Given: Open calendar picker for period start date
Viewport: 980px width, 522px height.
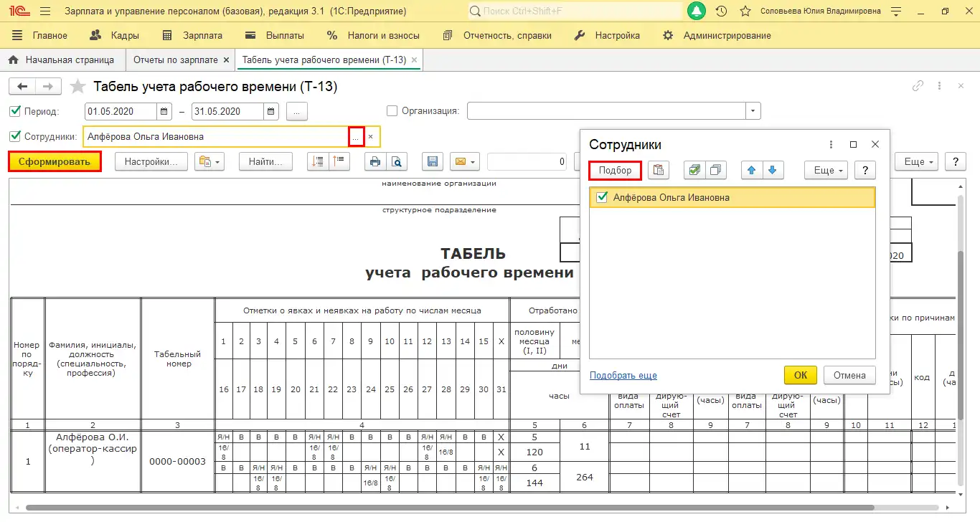Looking at the screenshot, I should click(163, 111).
